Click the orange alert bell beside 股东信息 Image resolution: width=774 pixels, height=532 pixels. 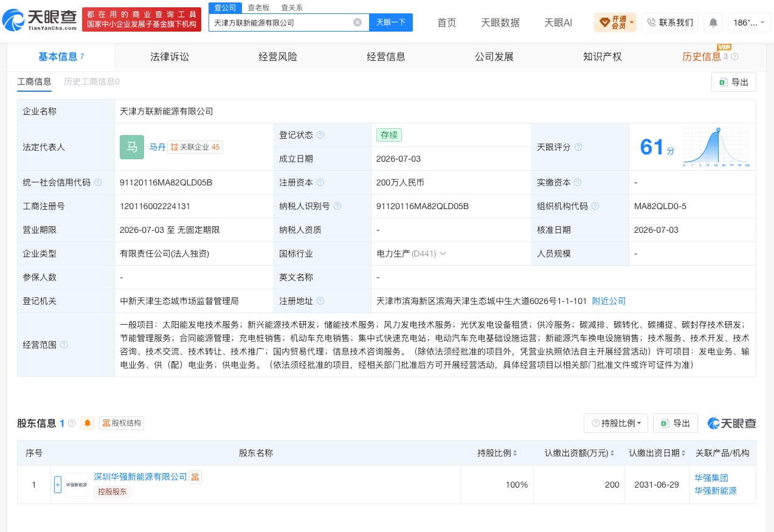(x=88, y=423)
